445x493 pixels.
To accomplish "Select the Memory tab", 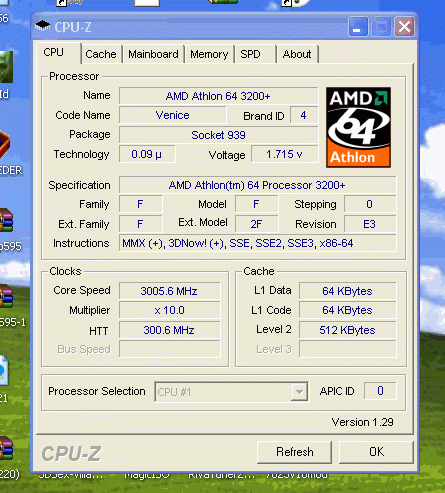I will click(x=209, y=54).
